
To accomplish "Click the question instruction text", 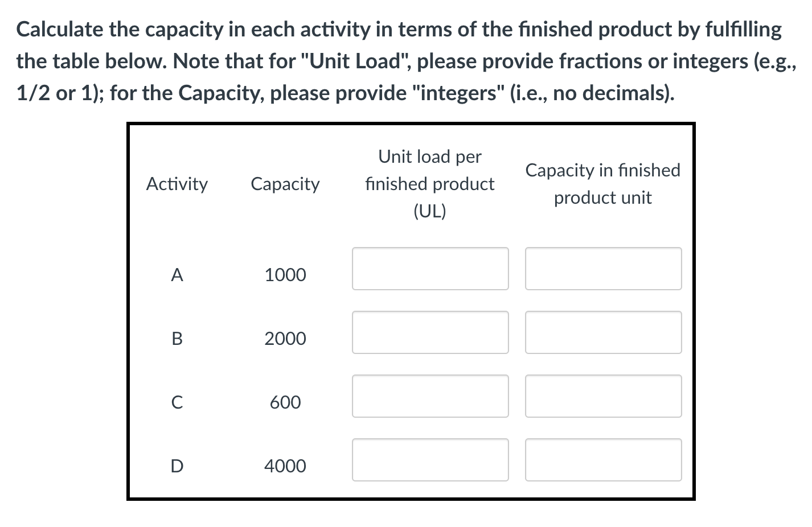I will [399, 60].
